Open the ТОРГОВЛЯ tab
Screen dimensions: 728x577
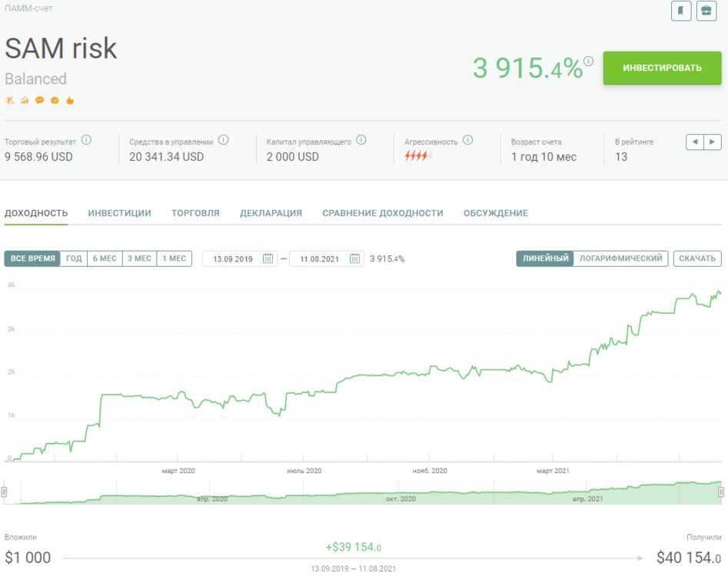tap(195, 213)
